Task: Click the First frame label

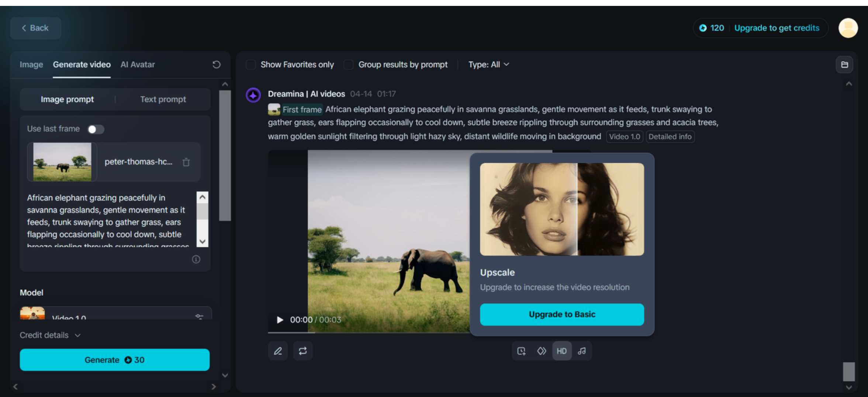Action: click(302, 109)
